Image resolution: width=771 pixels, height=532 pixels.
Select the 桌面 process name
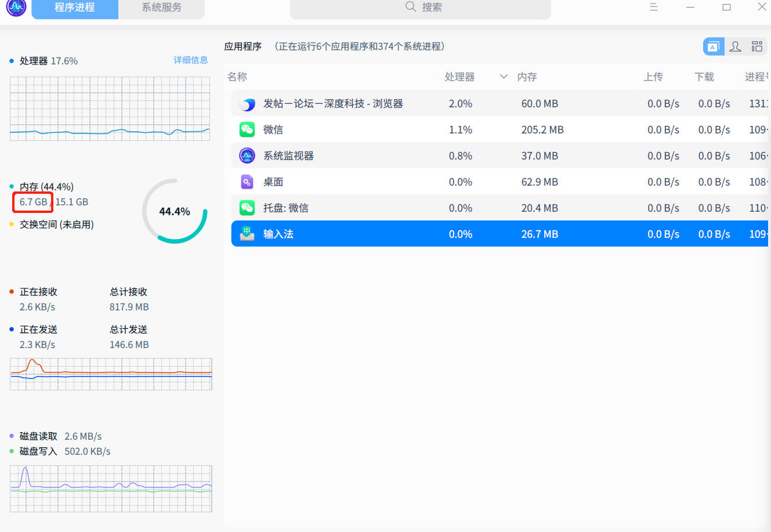(273, 182)
